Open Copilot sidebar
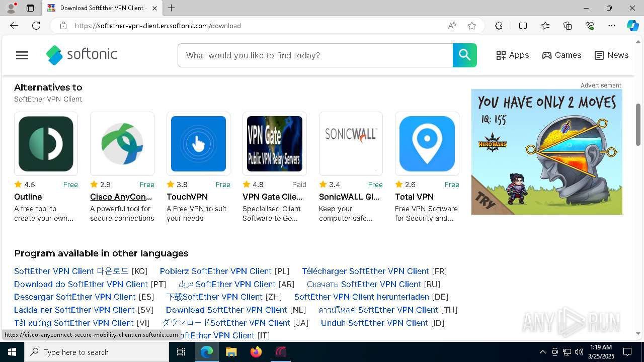This screenshot has width=644, height=362. coord(632,26)
